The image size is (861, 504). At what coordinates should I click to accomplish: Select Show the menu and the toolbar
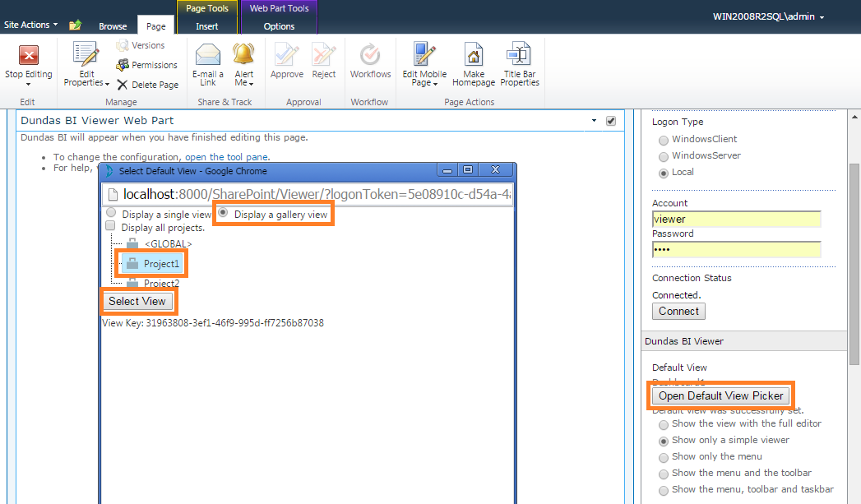click(664, 474)
